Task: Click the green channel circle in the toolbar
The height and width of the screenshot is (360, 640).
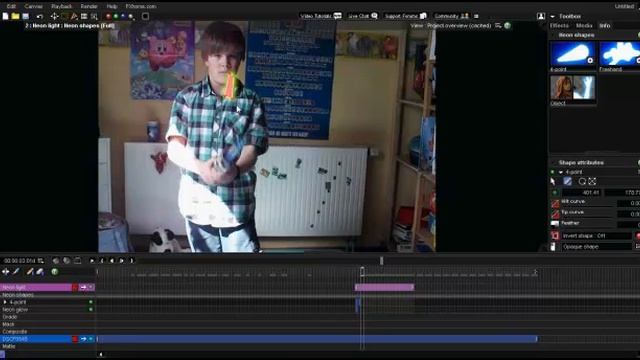Action: pos(116,16)
